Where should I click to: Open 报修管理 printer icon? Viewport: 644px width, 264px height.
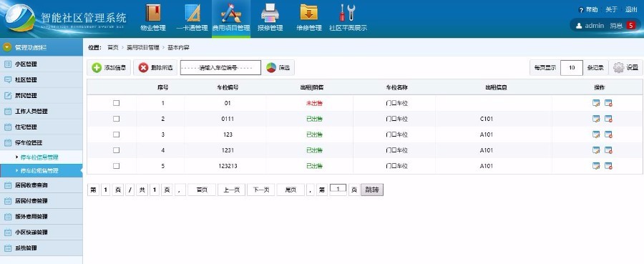[x=270, y=13]
